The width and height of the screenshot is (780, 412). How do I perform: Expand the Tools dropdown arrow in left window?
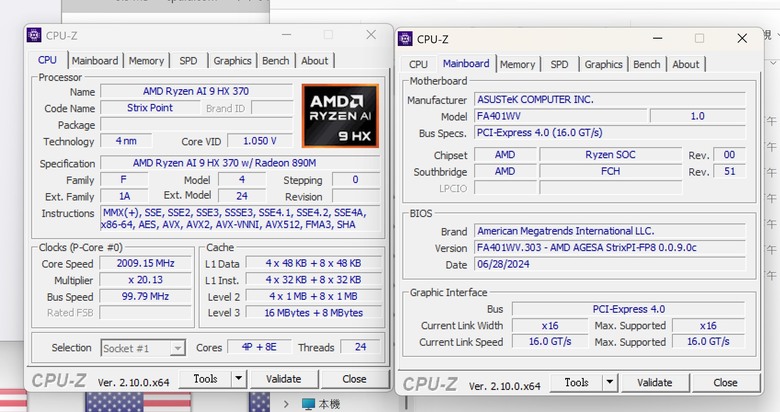pyautogui.click(x=239, y=379)
